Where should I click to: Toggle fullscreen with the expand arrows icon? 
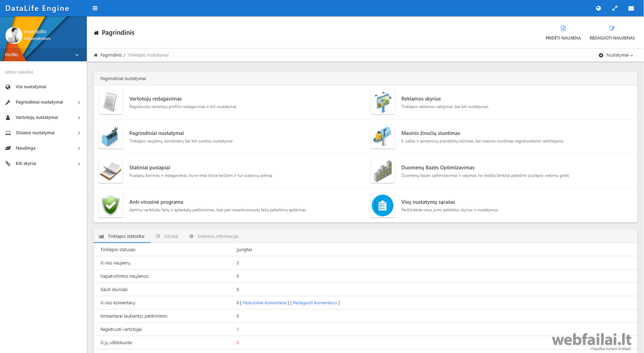(x=615, y=8)
